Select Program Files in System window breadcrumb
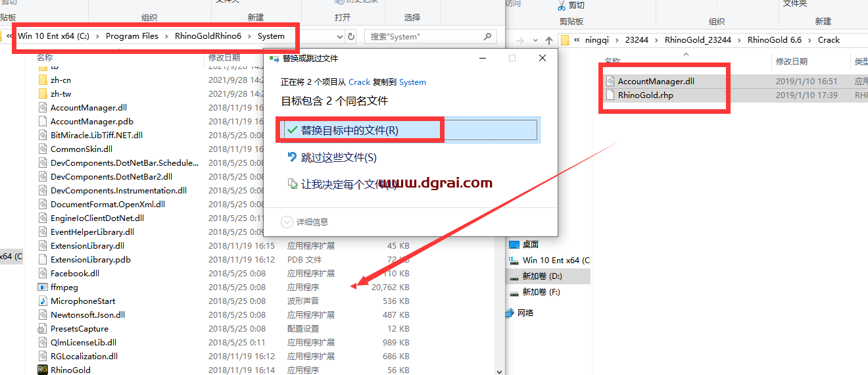868x375 pixels. tap(132, 36)
